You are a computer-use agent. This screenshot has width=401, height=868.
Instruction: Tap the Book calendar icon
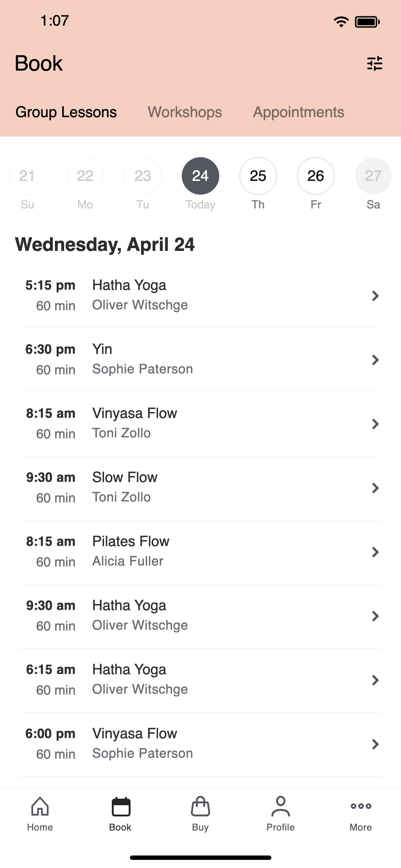[x=121, y=806]
